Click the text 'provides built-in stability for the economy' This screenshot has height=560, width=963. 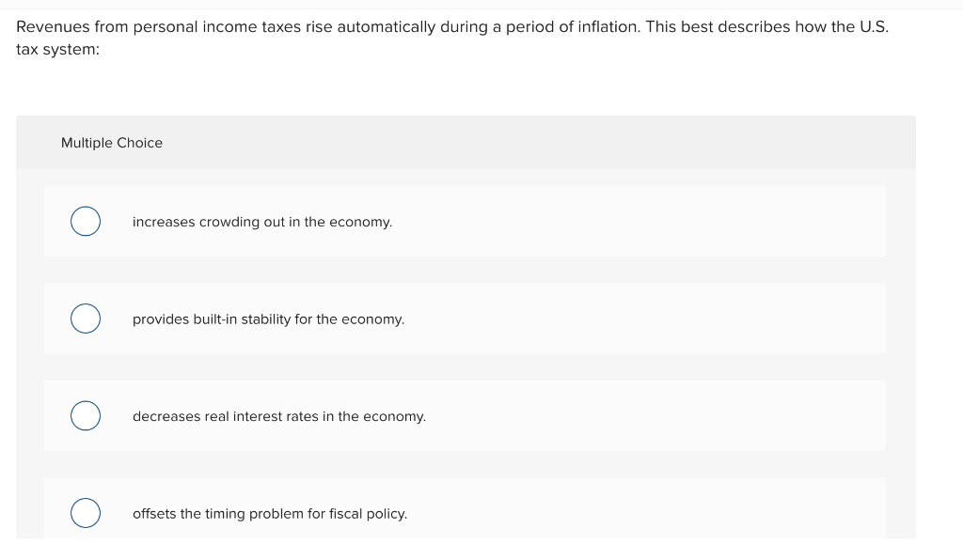(x=269, y=319)
